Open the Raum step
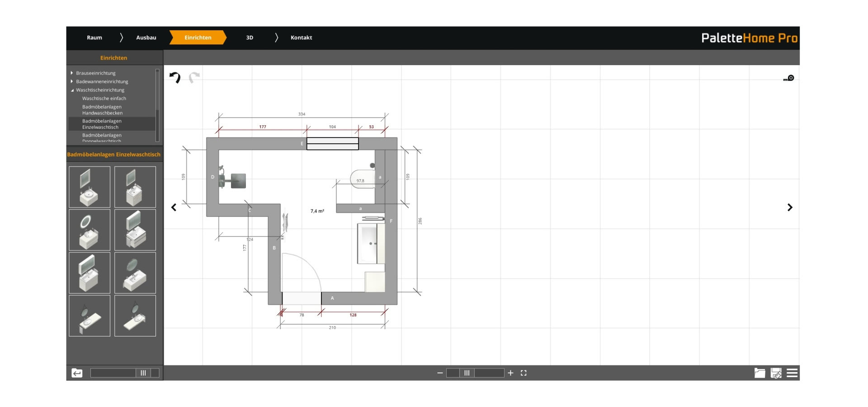Image resolution: width=868 pixels, height=407 pixels. tap(94, 38)
